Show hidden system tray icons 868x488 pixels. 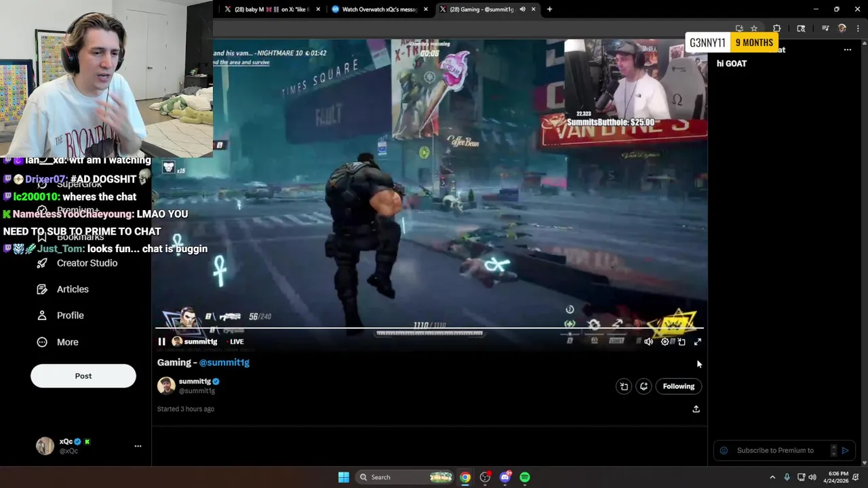tap(772, 477)
